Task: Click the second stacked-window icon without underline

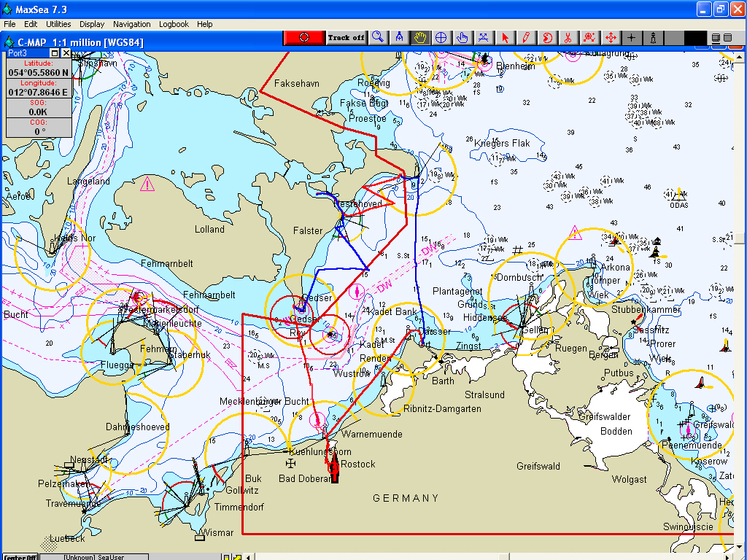Action: (x=727, y=38)
